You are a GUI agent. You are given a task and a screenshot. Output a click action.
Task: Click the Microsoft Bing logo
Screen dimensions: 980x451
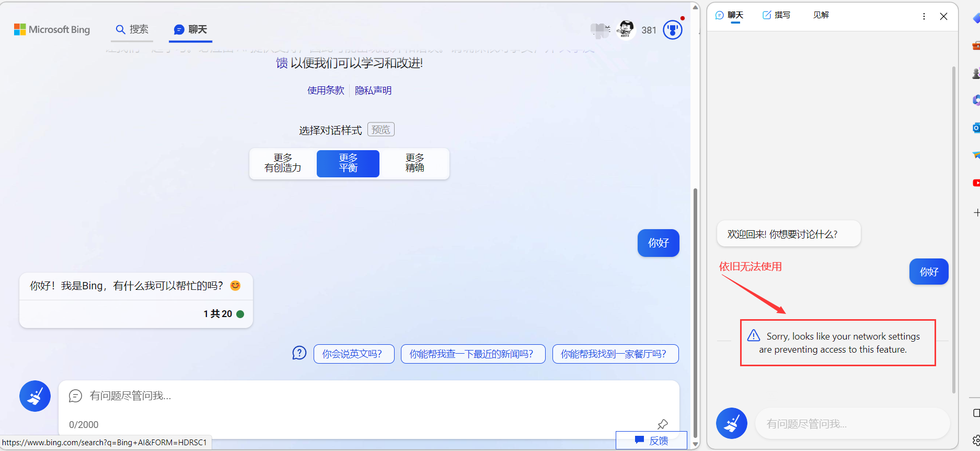pyautogui.click(x=52, y=29)
